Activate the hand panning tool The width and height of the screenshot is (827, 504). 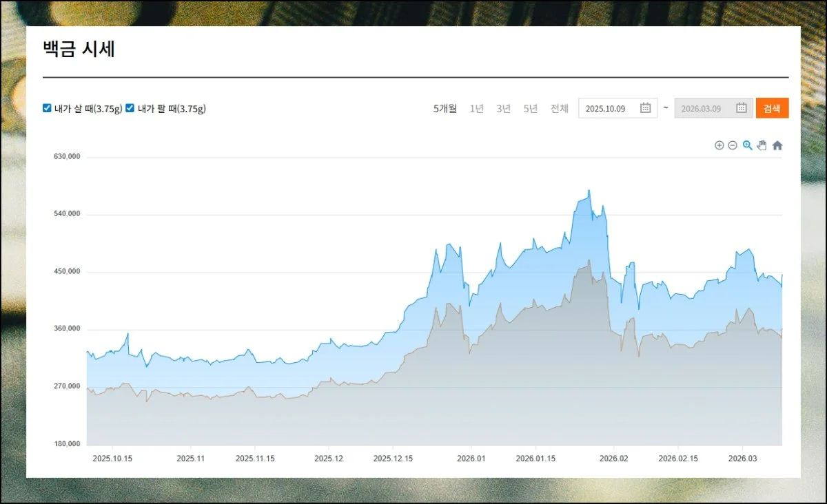[x=762, y=145]
